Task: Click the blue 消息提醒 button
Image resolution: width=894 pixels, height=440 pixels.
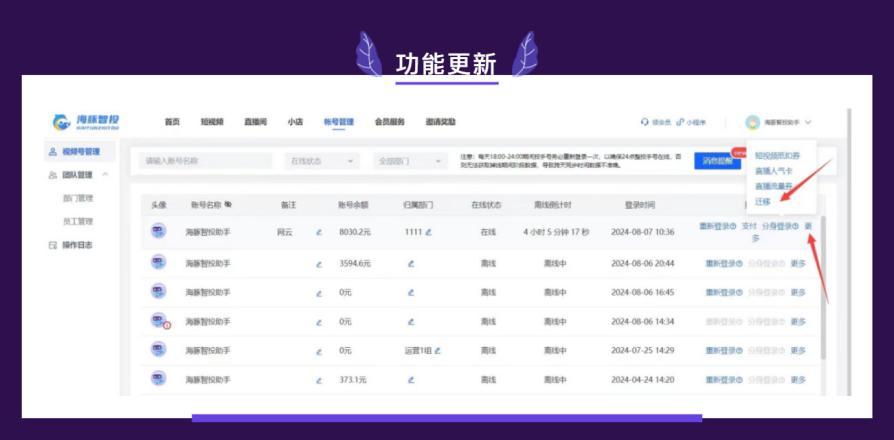Action: tap(717, 161)
